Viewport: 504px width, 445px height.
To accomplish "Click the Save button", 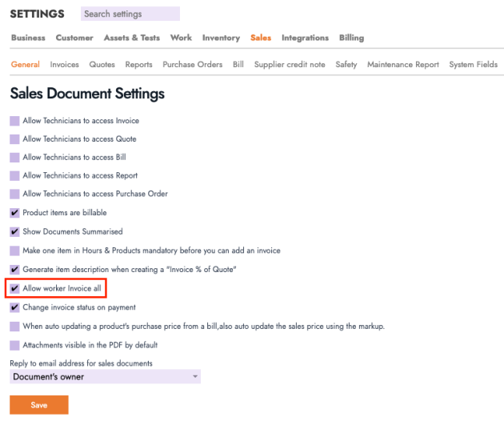I will (38, 405).
